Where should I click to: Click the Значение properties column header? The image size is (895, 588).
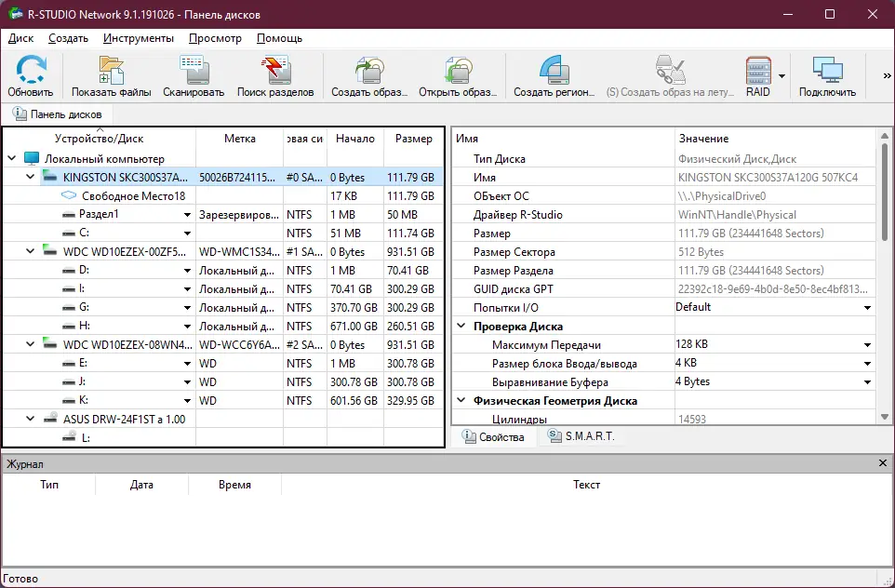tap(775, 138)
